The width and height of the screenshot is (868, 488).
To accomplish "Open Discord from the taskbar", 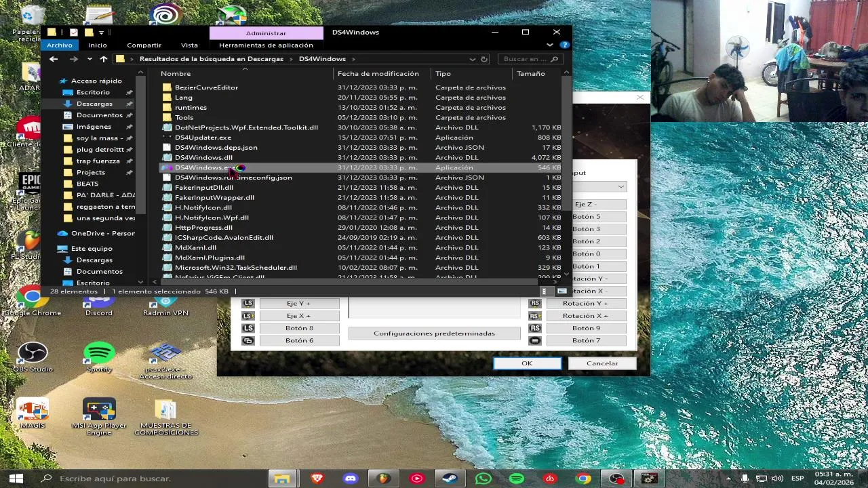I will (350, 479).
